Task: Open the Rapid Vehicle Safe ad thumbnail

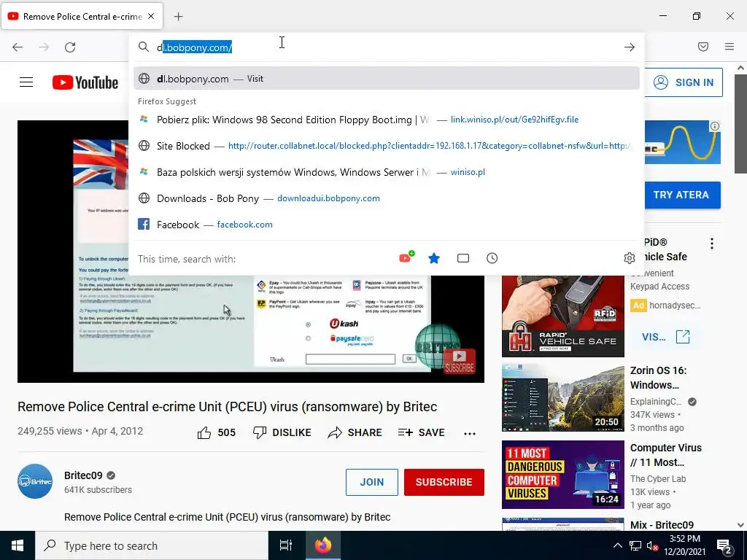Action: tap(562, 316)
